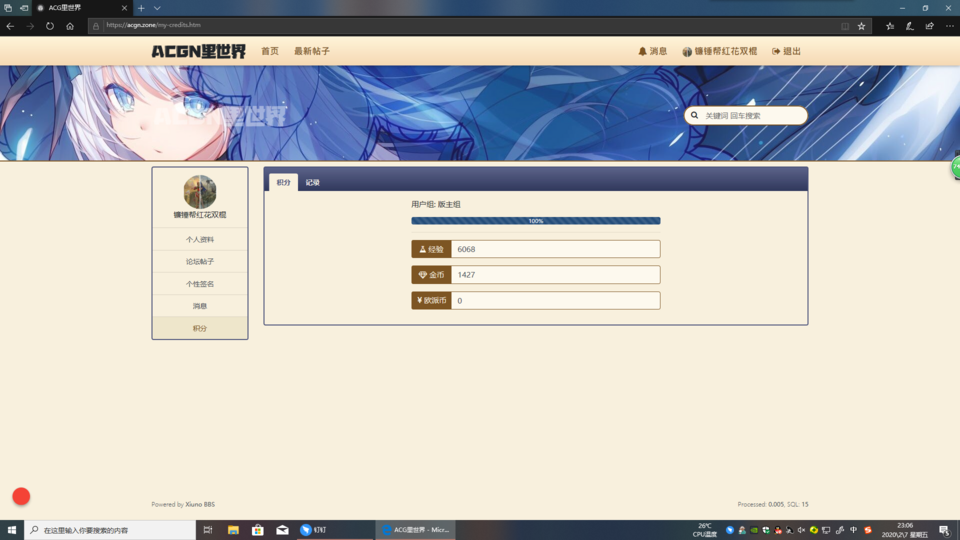Reload the current page
This screenshot has width=960, height=540.
[50, 26]
